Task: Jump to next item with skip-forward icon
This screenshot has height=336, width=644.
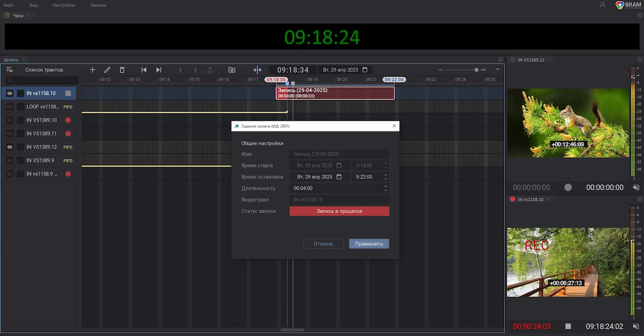Action: 158,70
